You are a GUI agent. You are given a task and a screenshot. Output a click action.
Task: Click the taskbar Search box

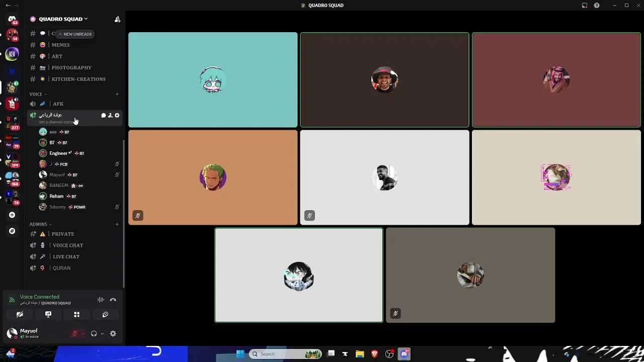[x=286, y=354]
